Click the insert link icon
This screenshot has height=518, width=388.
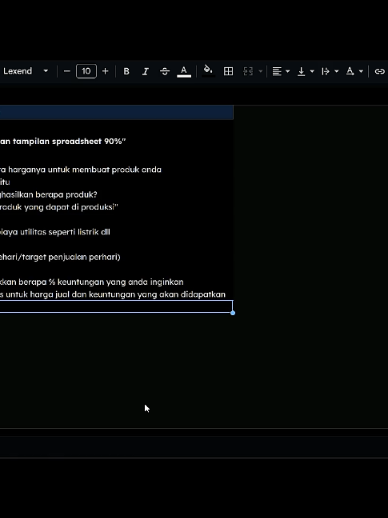[380, 71]
